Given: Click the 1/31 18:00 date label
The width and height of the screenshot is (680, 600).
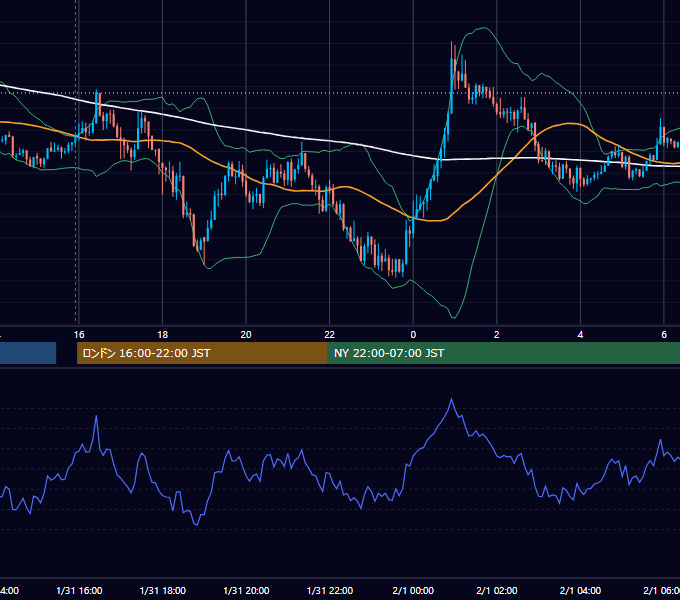Looking at the screenshot, I should (x=163, y=591).
